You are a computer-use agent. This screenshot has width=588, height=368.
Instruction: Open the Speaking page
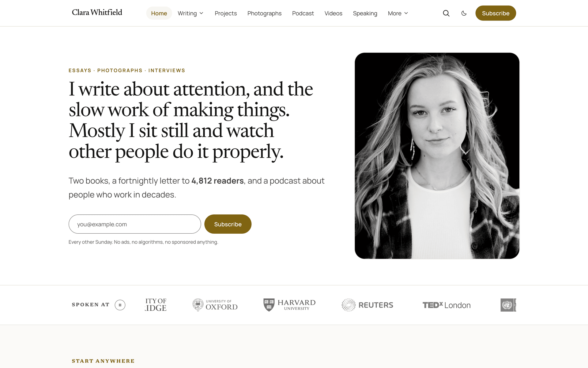[x=365, y=13]
